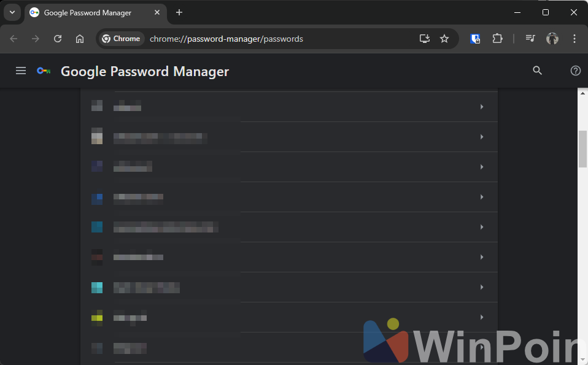Click the install app icon in address bar

(424, 39)
